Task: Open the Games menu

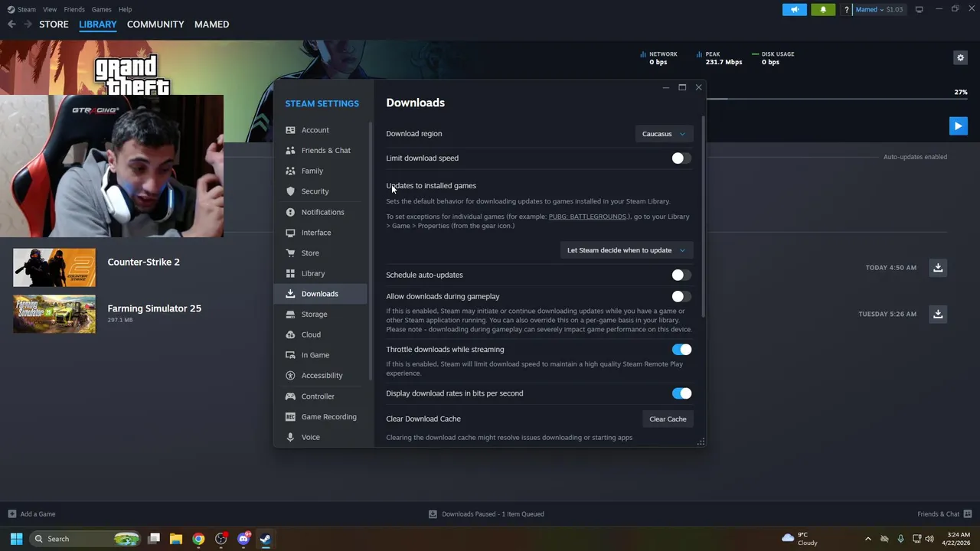Action: (x=101, y=9)
